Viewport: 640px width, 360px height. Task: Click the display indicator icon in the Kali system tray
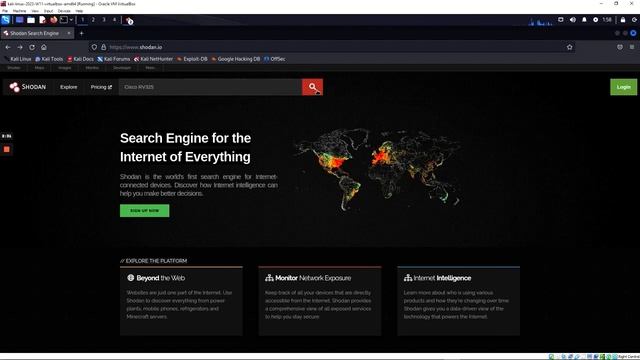(x=560, y=20)
